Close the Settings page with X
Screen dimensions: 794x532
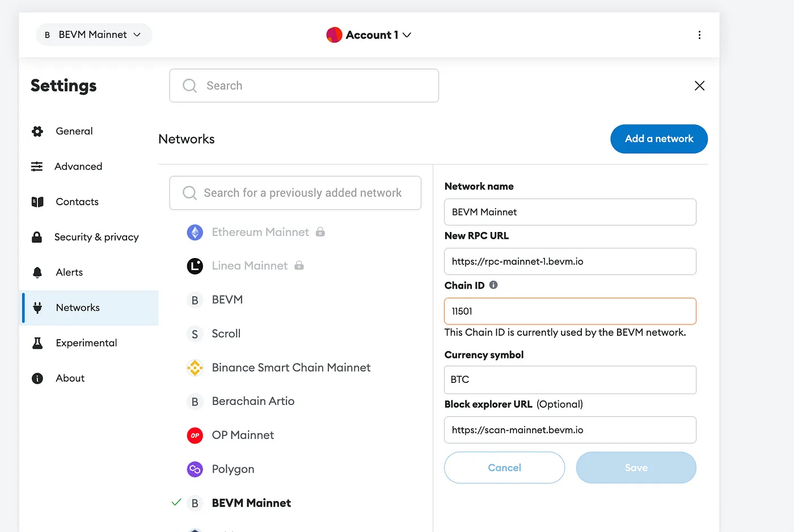coord(699,86)
